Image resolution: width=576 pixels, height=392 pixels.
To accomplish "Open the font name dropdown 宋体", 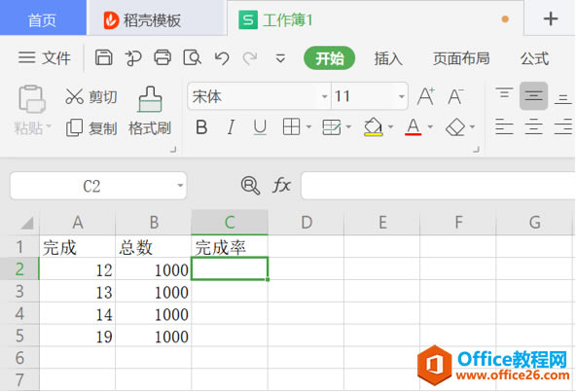I will [x=324, y=96].
